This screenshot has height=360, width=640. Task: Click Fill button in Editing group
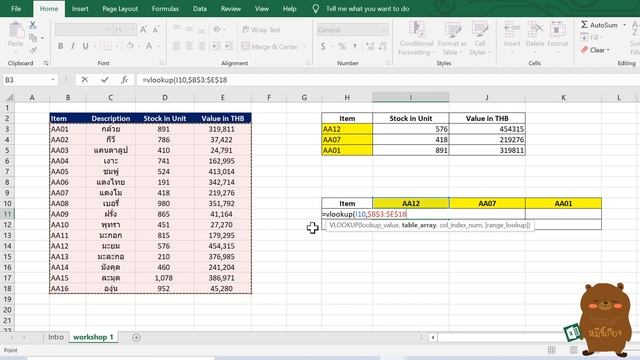591,38
